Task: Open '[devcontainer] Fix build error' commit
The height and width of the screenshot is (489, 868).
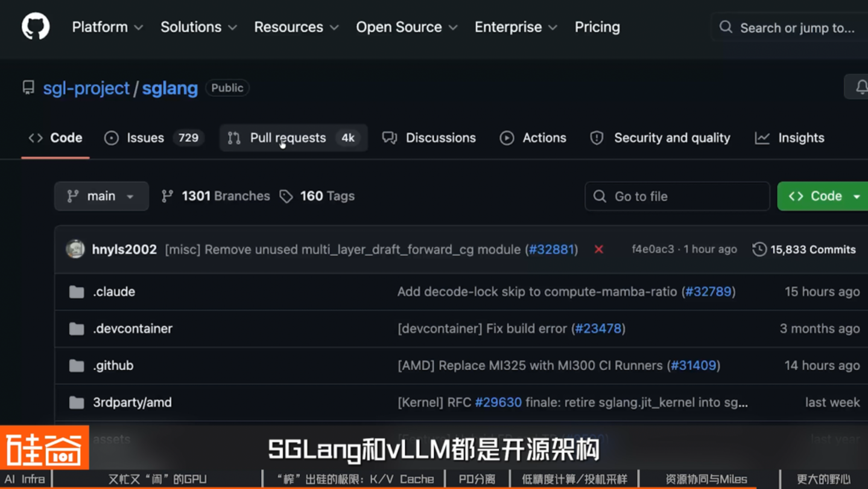Action: click(482, 328)
